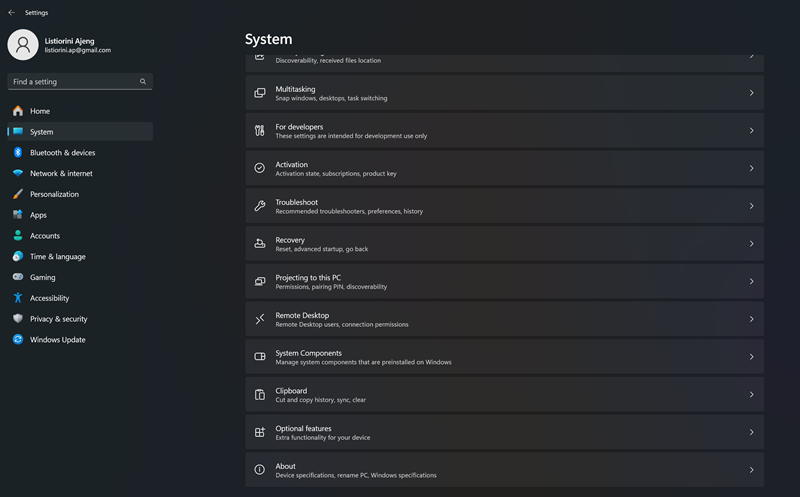Click the Activation checkmark icon
The width and height of the screenshot is (800, 497).
click(260, 168)
